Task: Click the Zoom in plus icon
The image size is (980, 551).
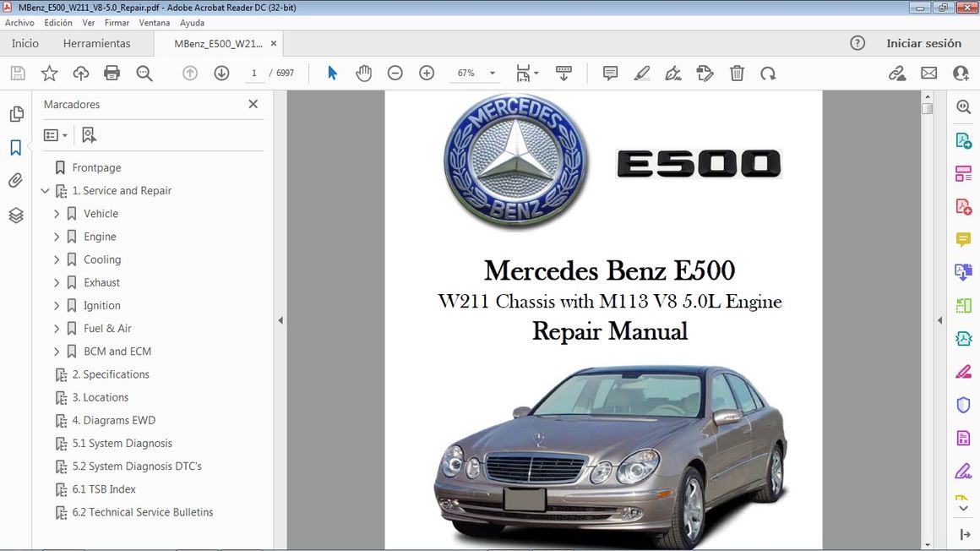Action: click(427, 74)
